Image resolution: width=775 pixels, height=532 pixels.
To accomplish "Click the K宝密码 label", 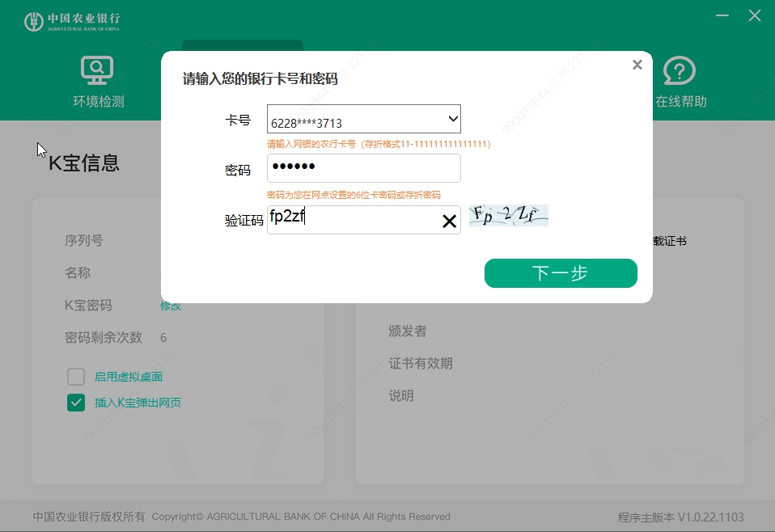I will point(88,306).
